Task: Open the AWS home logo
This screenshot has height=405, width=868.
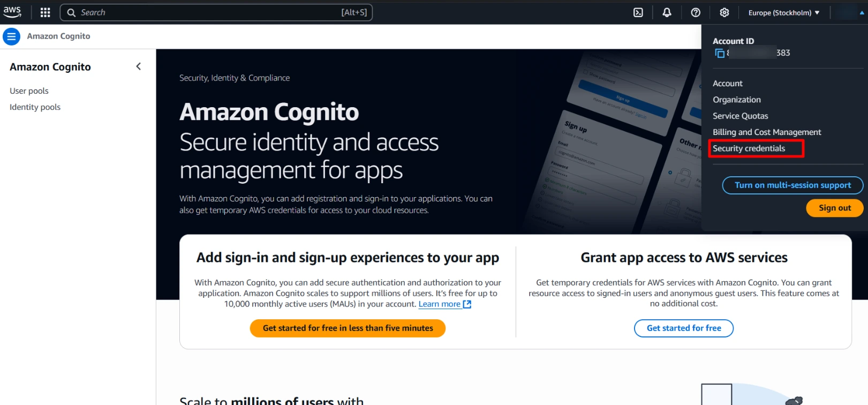Action: [12, 12]
